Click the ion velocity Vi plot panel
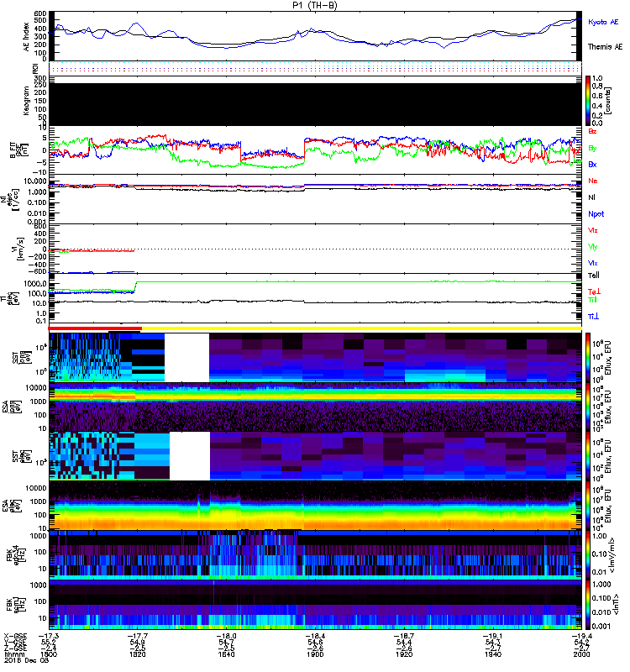Image resolution: width=630 pixels, height=672 pixels. (315, 249)
